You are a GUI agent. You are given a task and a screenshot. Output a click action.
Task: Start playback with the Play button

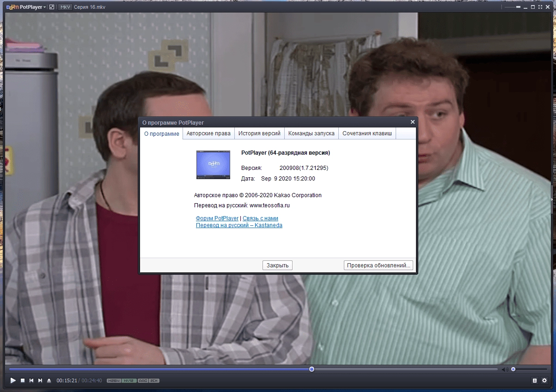(13, 380)
